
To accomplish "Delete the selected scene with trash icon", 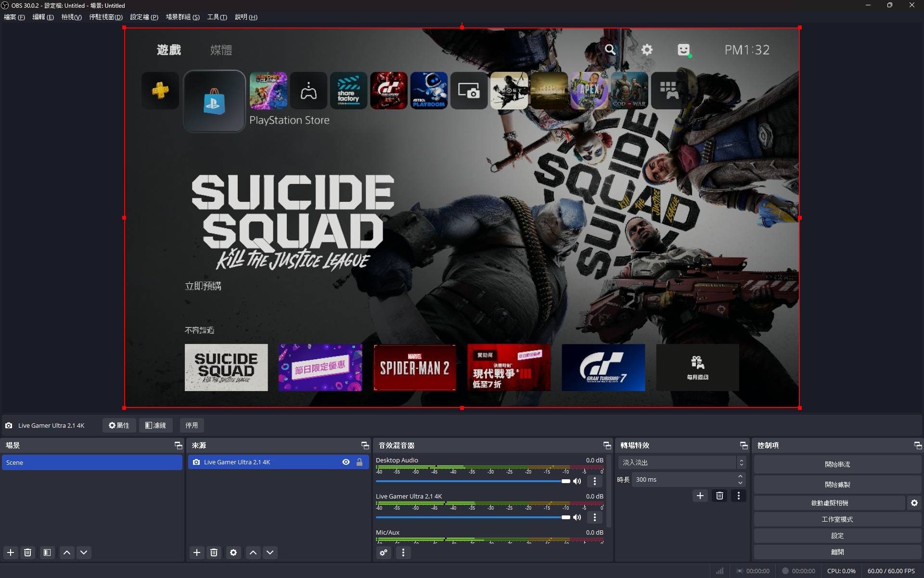I will pyautogui.click(x=28, y=552).
